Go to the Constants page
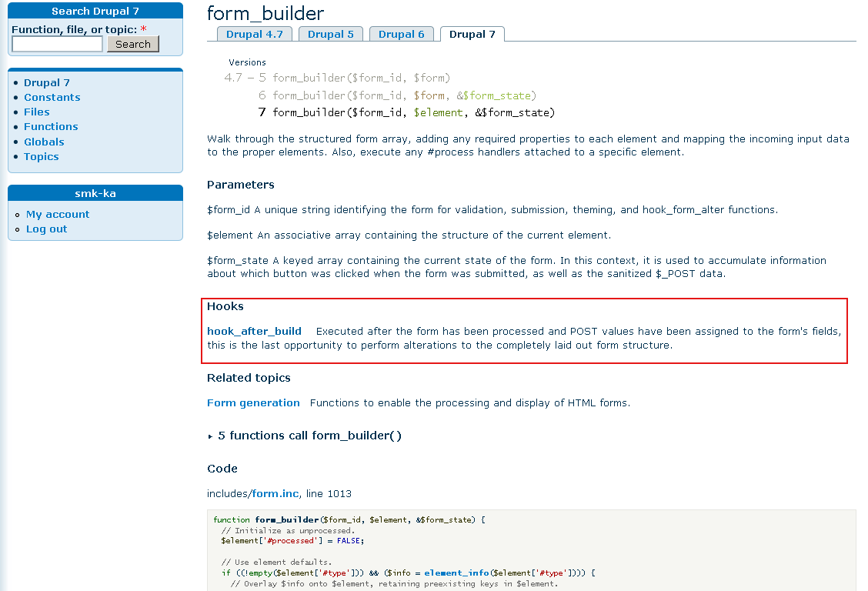 (52, 98)
